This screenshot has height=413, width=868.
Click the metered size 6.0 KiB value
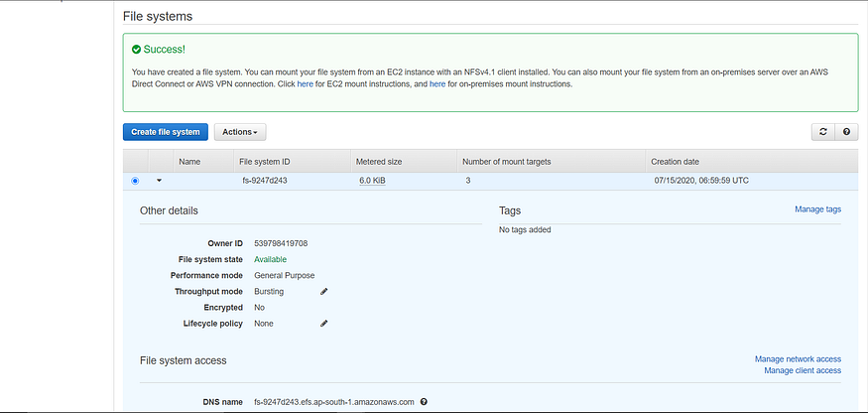coord(372,181)
